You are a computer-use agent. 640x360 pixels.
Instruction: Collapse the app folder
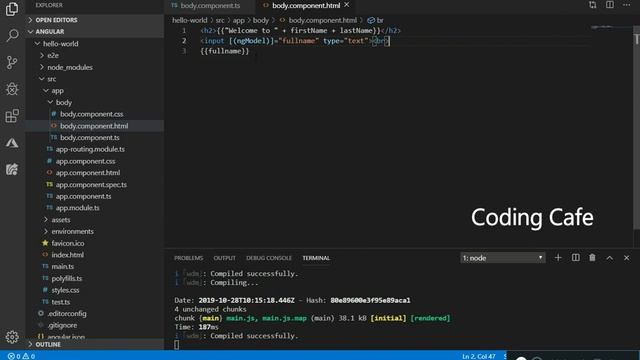[95, 91]
